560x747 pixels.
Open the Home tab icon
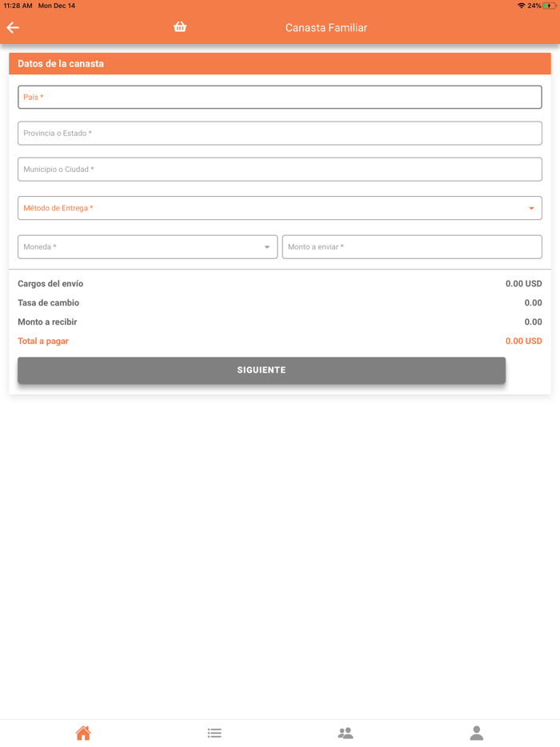[83, 733]
